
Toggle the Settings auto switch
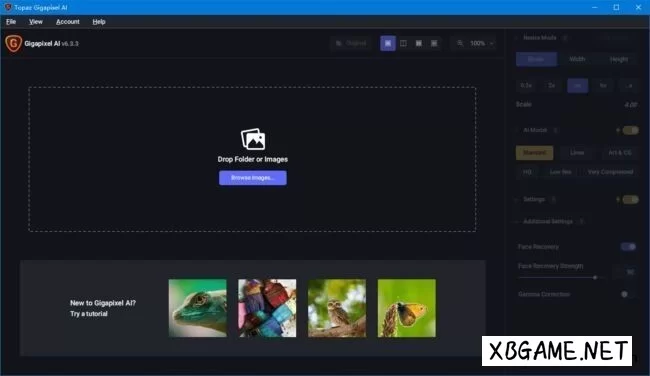click(x=630, y=199)
